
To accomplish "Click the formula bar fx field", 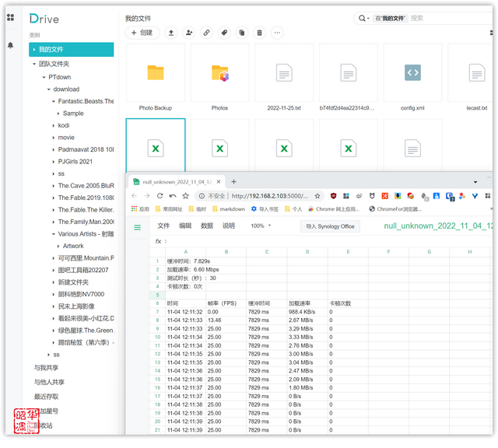I will click(x=328, y=241).
